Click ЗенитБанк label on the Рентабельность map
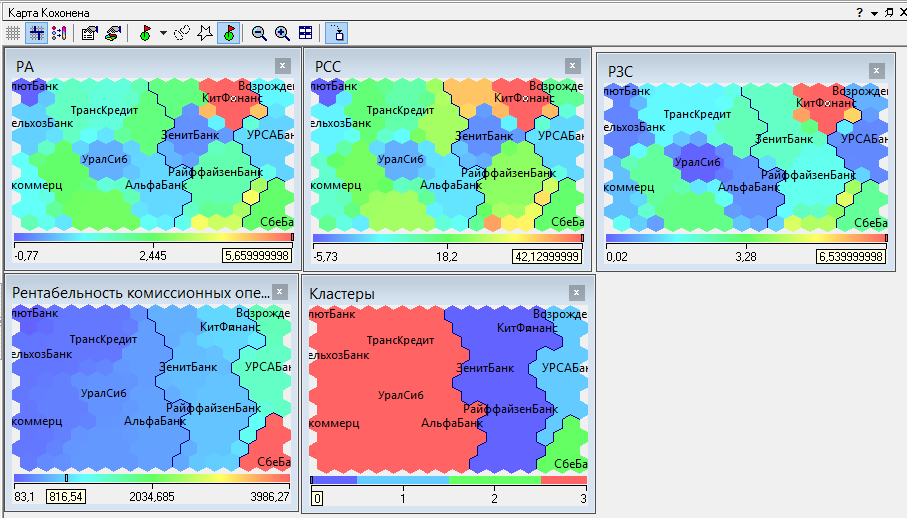The image size is (907, 518). click(188, 367)
